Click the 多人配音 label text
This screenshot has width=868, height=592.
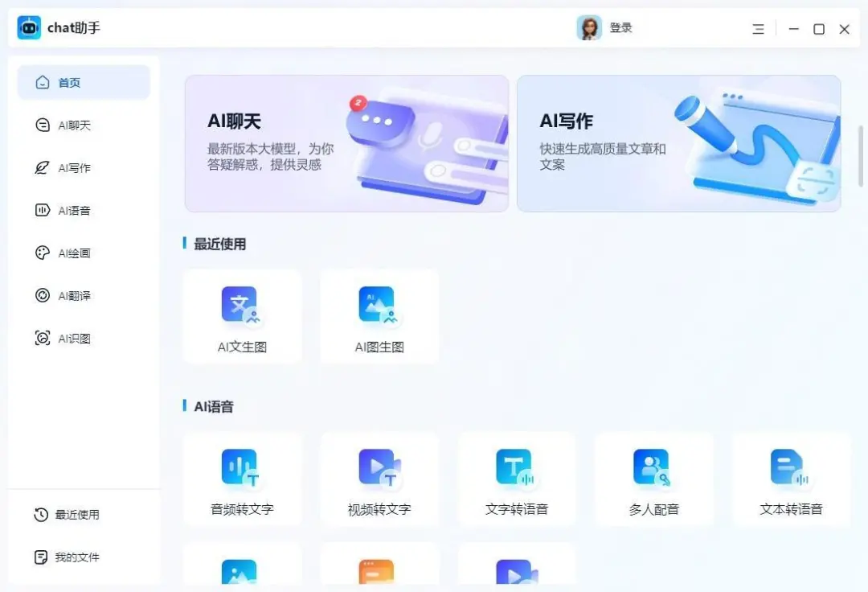653,509
